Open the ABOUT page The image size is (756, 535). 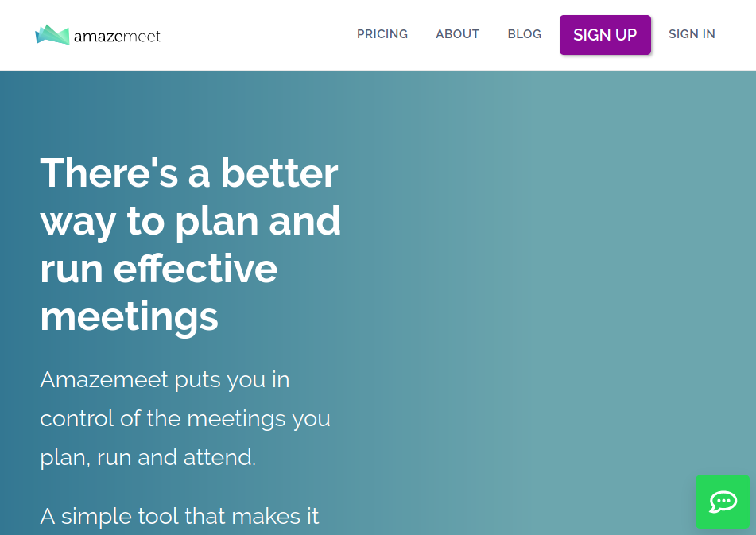tap(458, 34)
